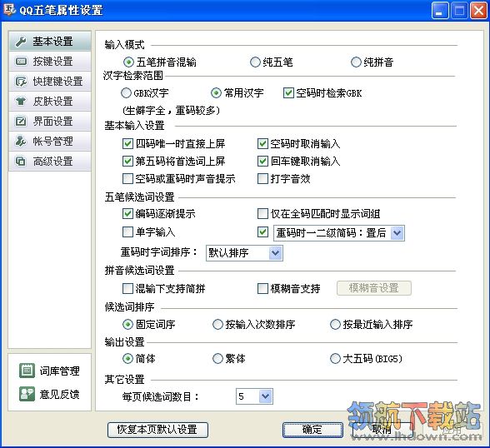Switch to the 高级设置 tab
Image resolution: width=490 pixels, height=448 pixels.
tap(50, 161)
